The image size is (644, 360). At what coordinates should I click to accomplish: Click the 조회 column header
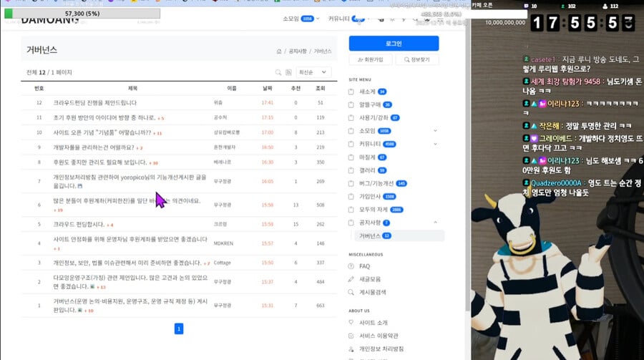(321, 88)
